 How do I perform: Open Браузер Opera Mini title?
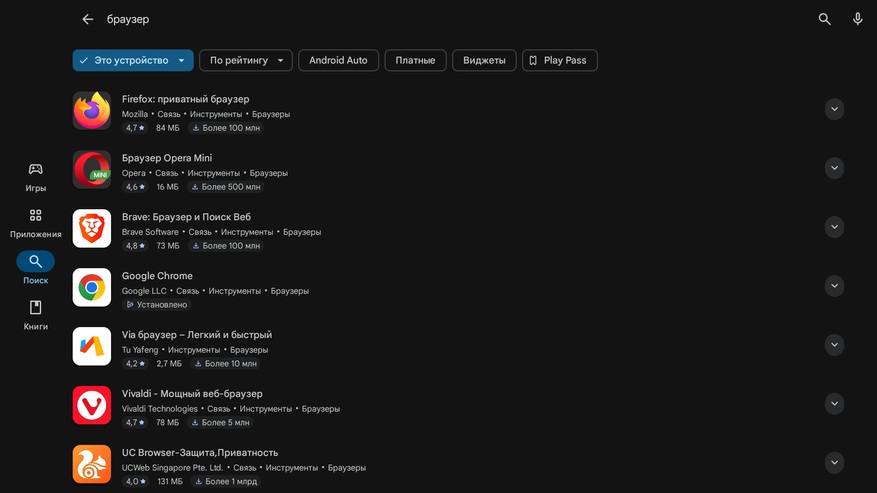(167, 158)
